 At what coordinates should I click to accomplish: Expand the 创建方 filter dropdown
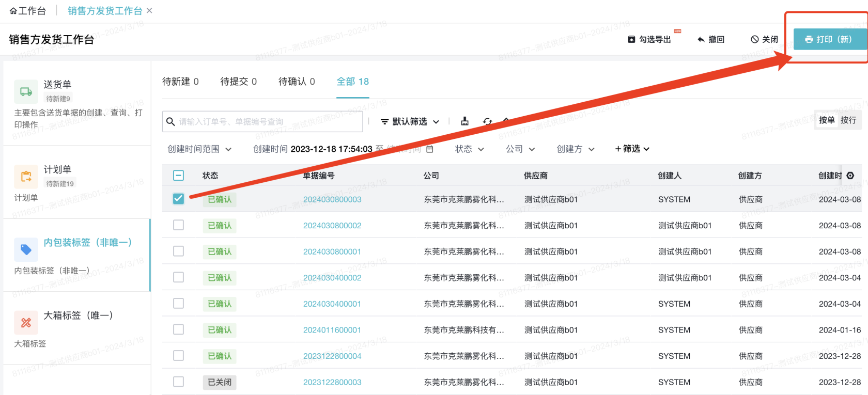(x=576, y=149)
